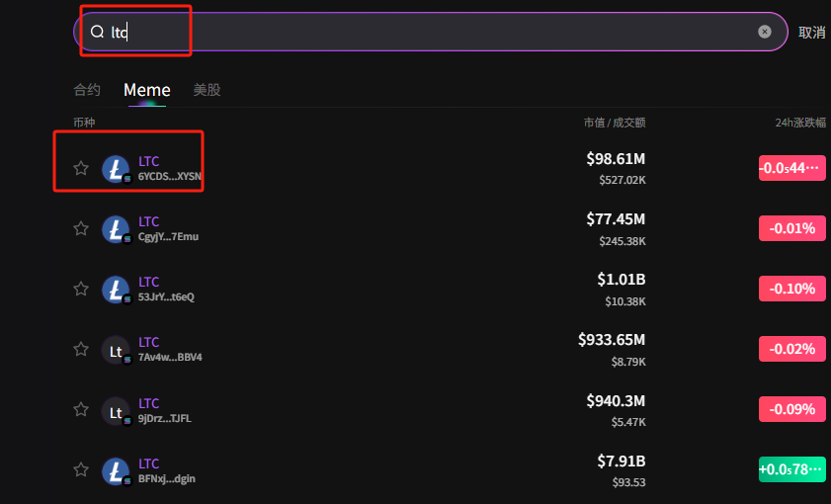
Task: Click the $1.01B market cap value
Action: (622, 280)
